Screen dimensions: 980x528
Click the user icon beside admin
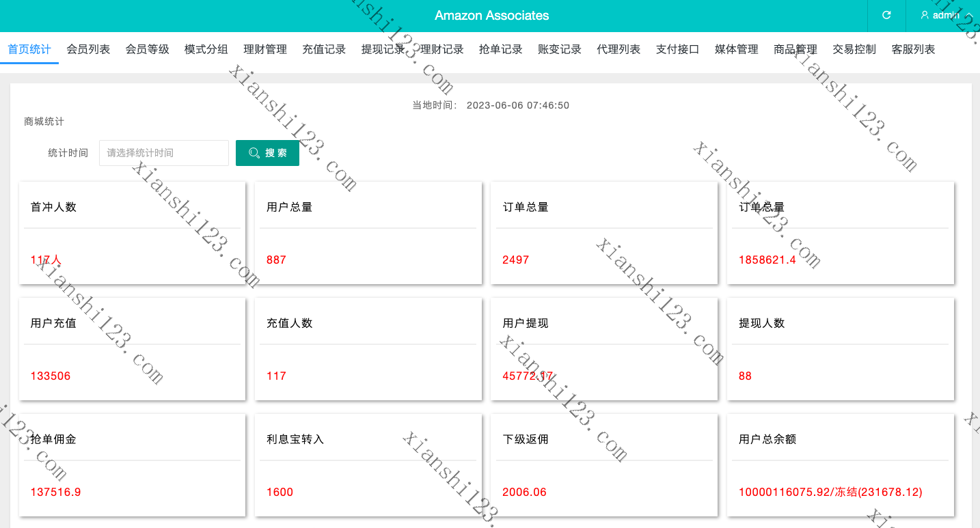click(x=925, y=15)
